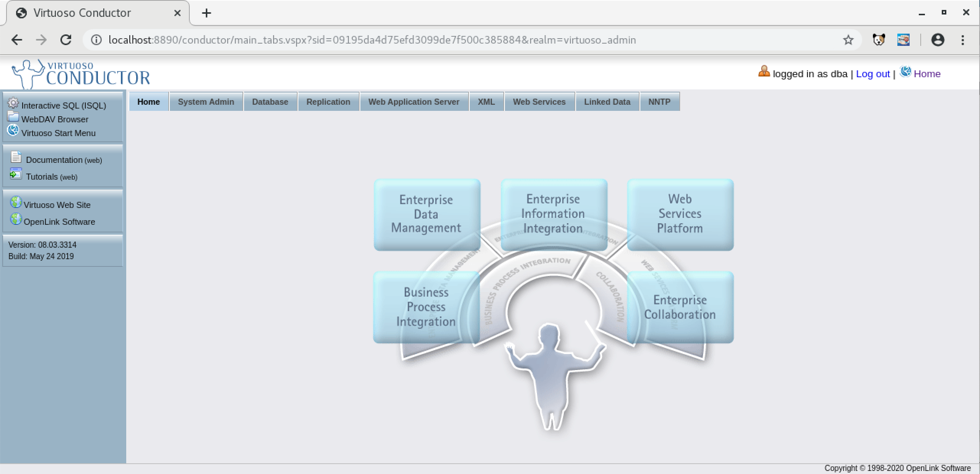Screen dimensions: 980x474
Task: Click the Documentation page icon
Action: click(16, 157)
